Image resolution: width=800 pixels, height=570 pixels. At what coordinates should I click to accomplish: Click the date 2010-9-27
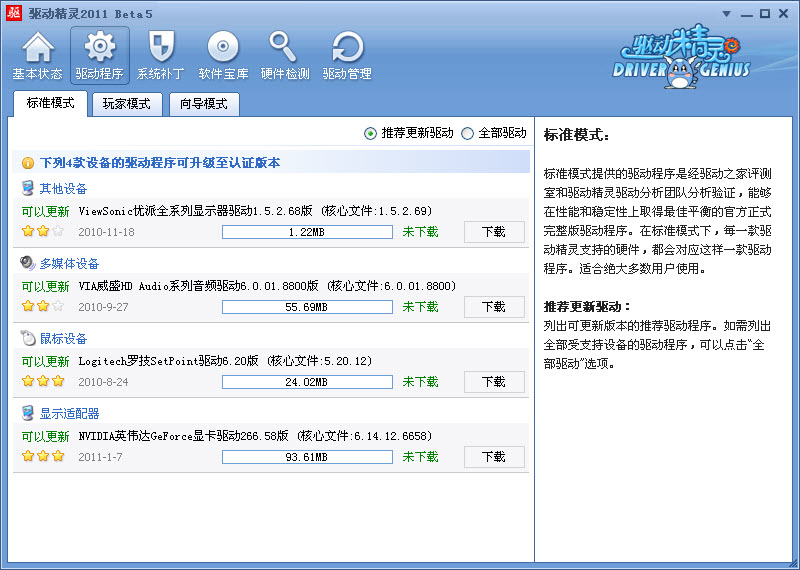point(103,307)
